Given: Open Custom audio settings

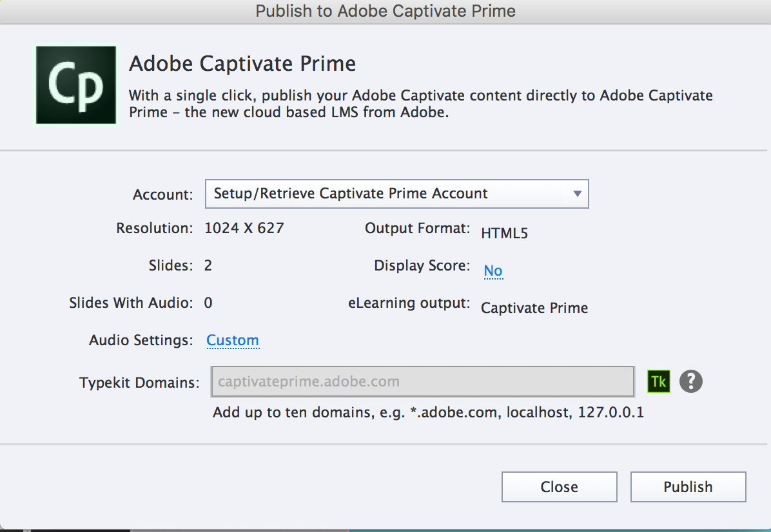Looking at the screenshot, I should coord(233,340).
